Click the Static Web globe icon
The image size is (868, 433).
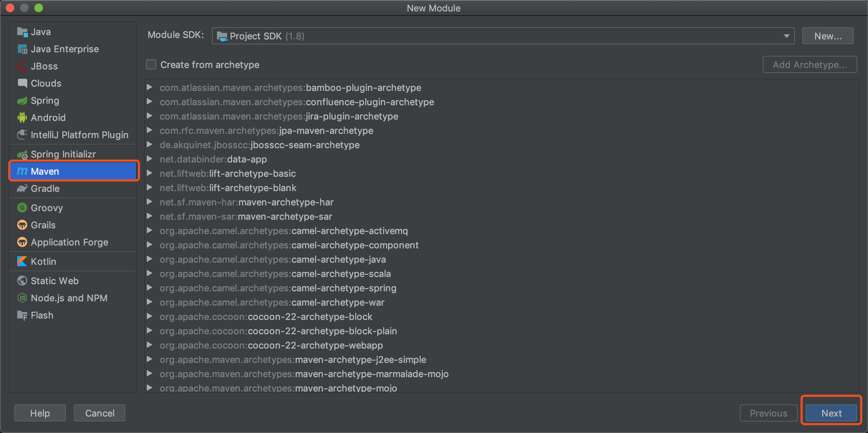click(22, 281)
